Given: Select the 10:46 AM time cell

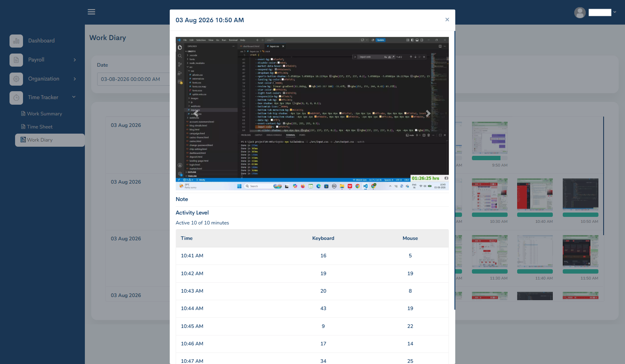Looking at the screenshot, I should [x=192, y=344].
